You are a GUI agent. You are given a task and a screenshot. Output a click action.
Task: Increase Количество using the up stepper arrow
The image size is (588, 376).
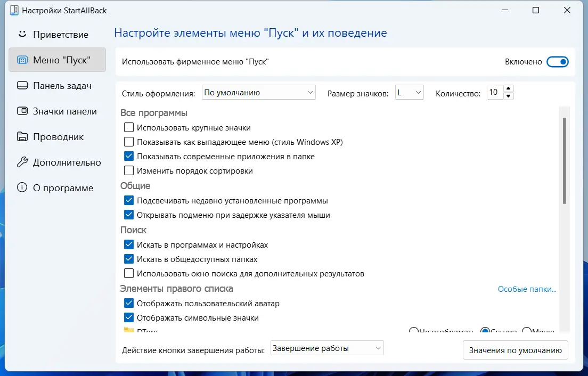pos(509,89)
